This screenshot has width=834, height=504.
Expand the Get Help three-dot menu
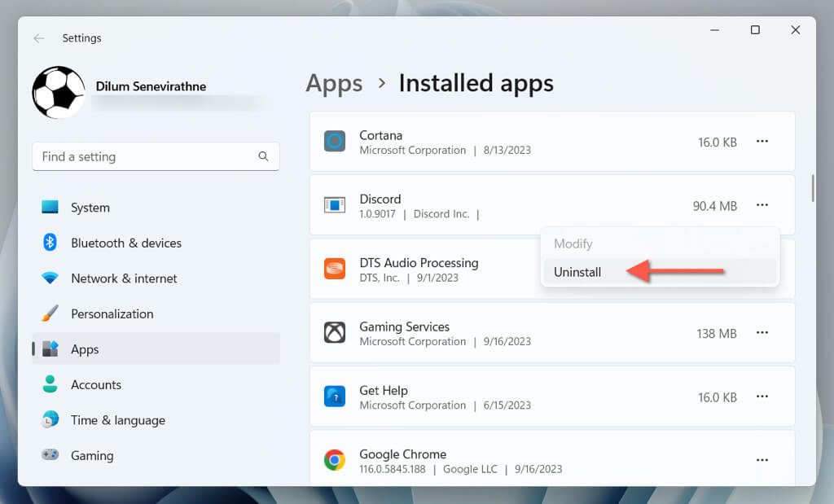(x=762, y=397)
